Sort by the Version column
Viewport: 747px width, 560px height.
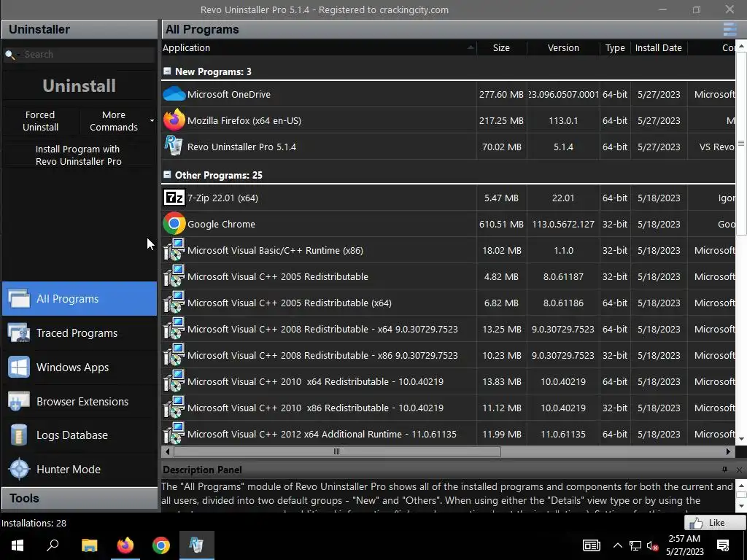pos(563,47)
